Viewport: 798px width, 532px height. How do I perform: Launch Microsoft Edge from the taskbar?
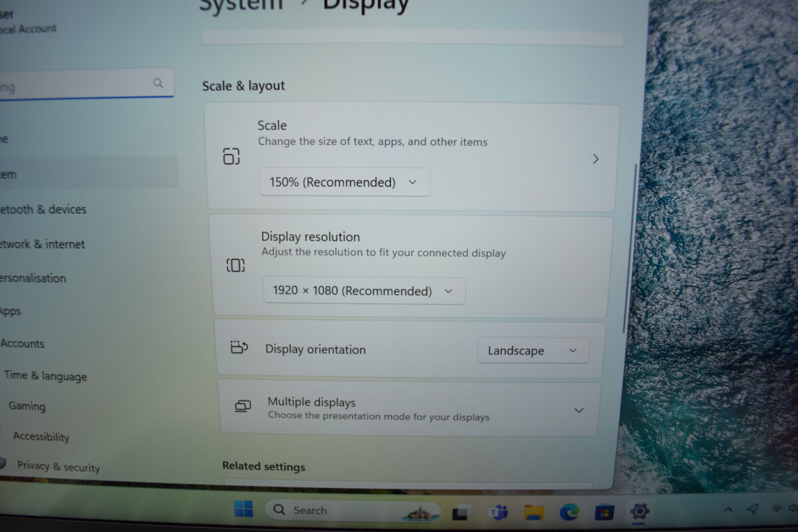point(569,511)
